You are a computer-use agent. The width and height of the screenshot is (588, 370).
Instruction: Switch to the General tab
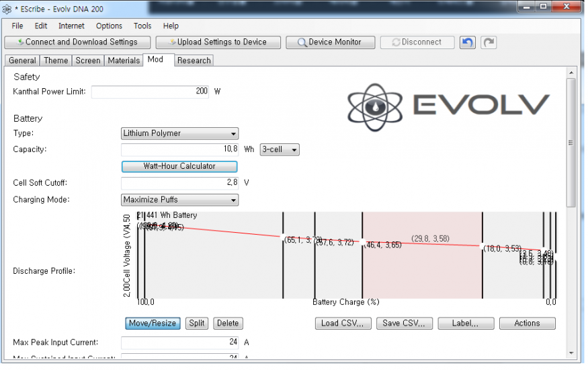[x=22, y=61]
